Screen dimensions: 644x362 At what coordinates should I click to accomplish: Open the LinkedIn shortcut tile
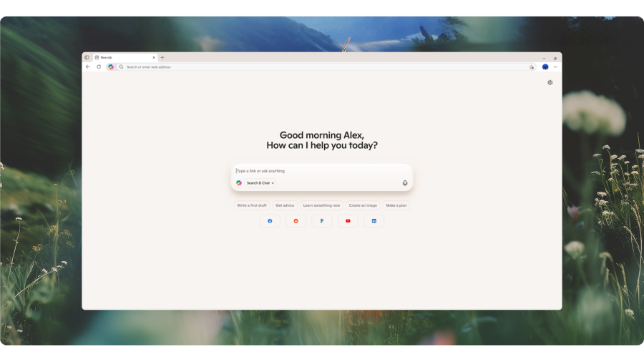[374, 221]
